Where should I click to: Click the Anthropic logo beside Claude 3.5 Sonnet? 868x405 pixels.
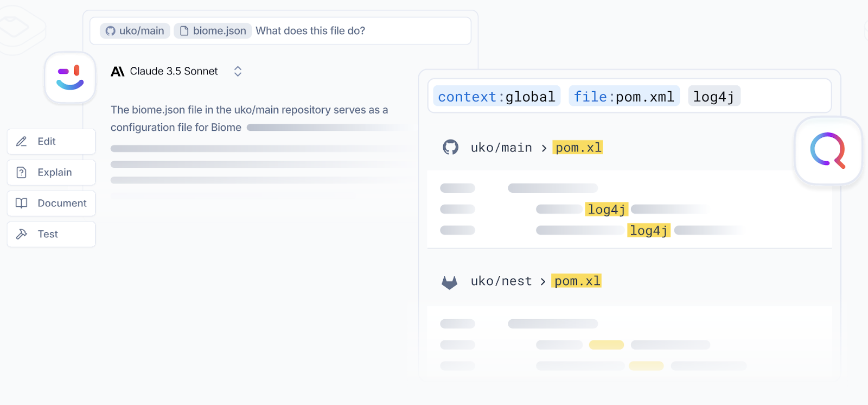click(x=118, y=72)
